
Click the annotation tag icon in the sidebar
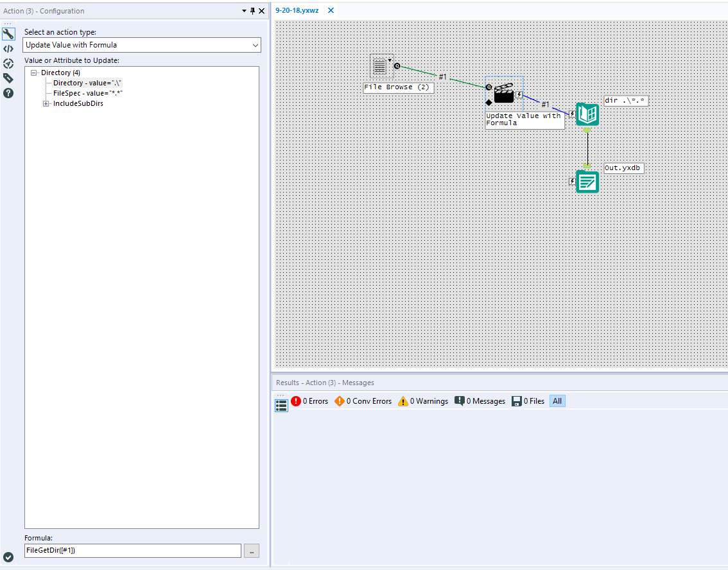[8, 78]
